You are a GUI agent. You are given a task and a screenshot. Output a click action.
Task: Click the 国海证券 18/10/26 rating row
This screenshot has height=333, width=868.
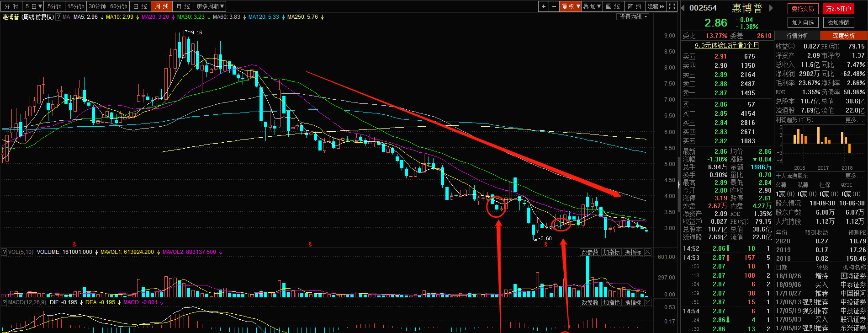click(820, 276)
